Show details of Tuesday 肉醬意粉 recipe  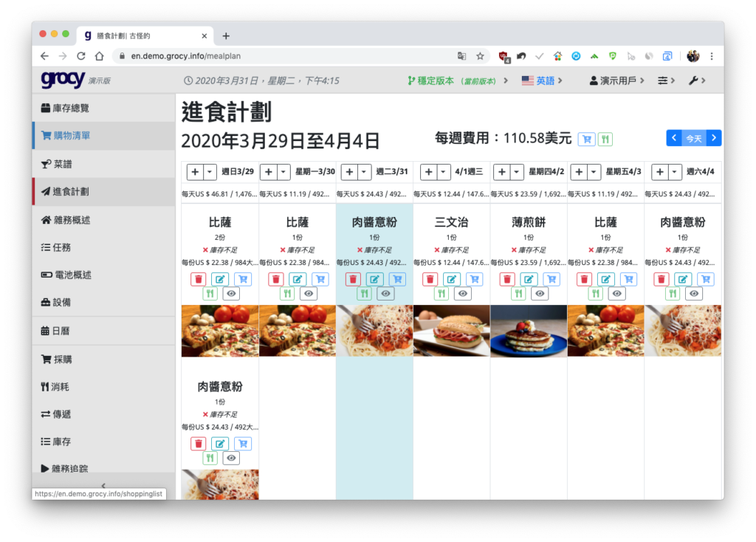pos(385,293)
